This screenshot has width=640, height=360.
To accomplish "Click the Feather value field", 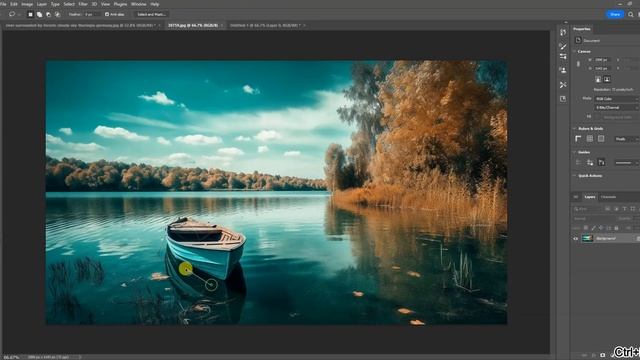I will (x=91, y=14).
